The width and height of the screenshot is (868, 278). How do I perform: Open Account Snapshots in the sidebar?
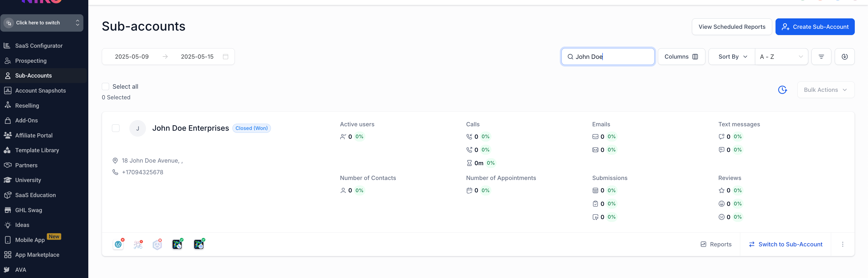tap(40, 91)
